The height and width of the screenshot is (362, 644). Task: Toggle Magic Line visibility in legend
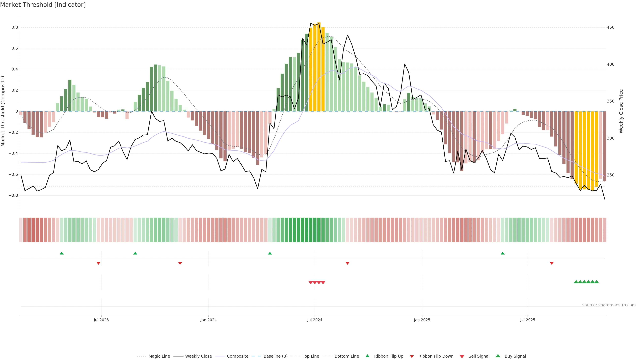click(159, 356)
